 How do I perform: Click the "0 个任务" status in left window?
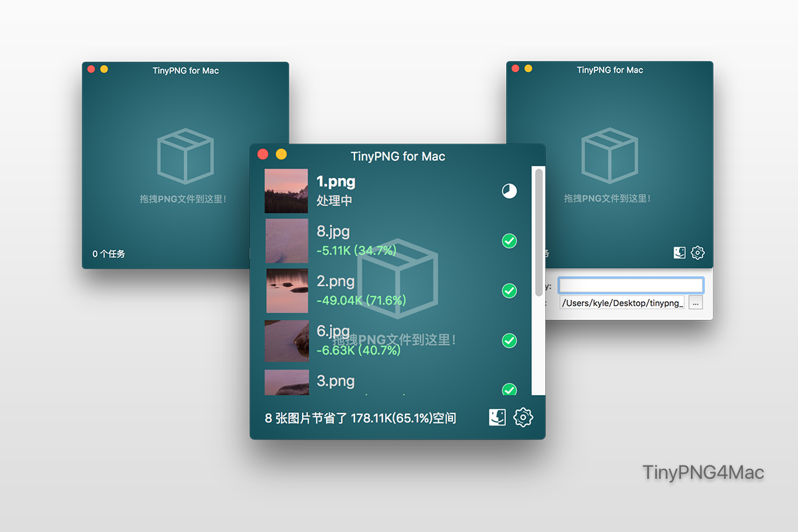point(108,254)
